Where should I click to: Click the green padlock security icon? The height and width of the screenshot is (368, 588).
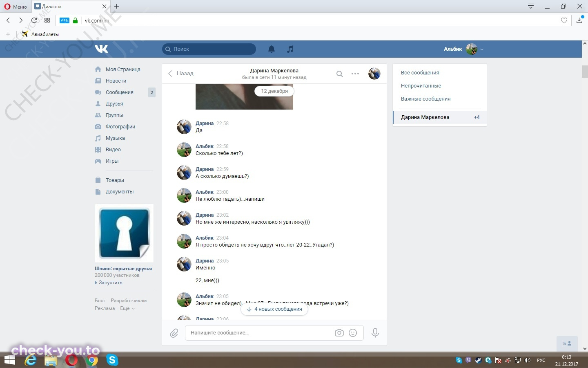tap(75, 20)
